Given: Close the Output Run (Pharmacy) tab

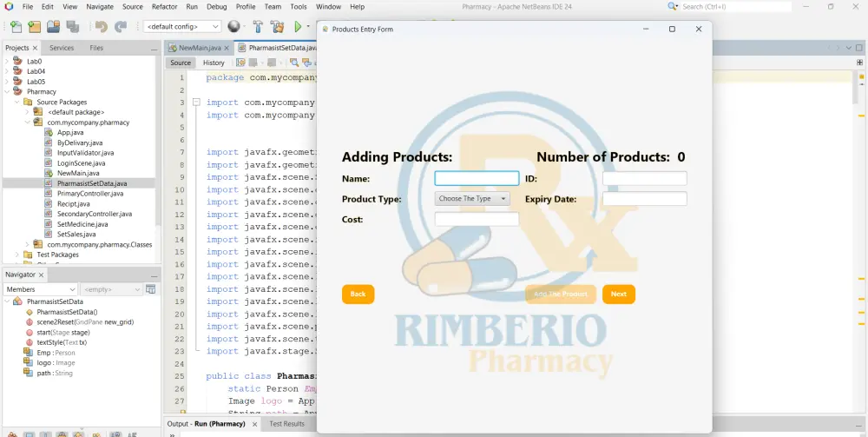Looking at the screenshot, I should click(254, 424).
